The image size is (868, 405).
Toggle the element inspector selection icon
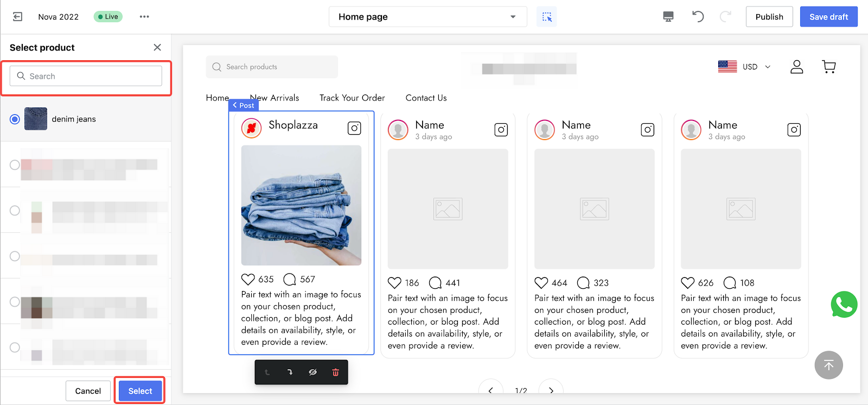click(547, 17)
